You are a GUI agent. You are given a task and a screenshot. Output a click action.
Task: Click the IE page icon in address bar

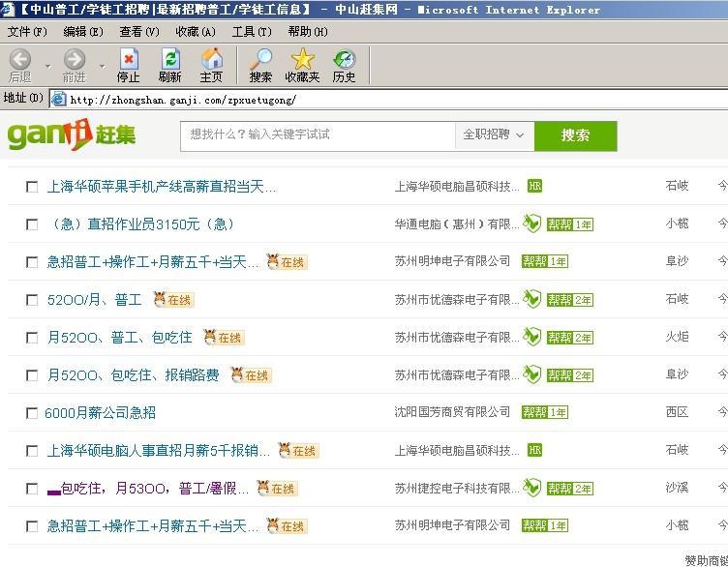58,99
